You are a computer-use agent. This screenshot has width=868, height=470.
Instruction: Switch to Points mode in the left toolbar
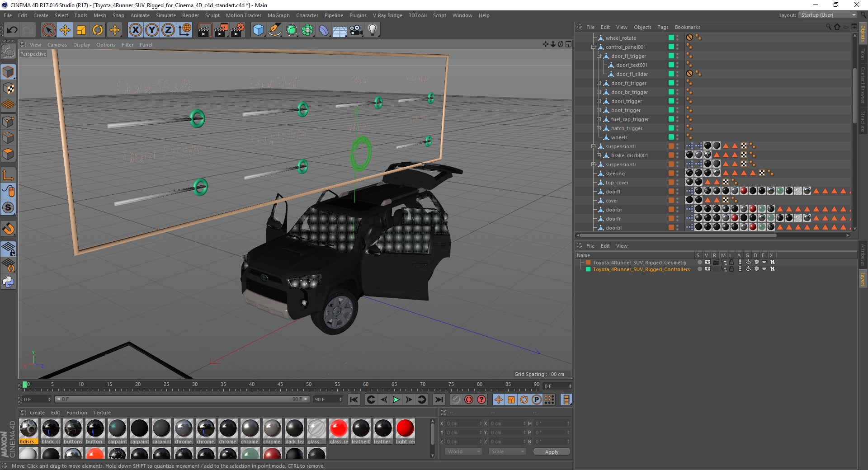click(8, 122)
